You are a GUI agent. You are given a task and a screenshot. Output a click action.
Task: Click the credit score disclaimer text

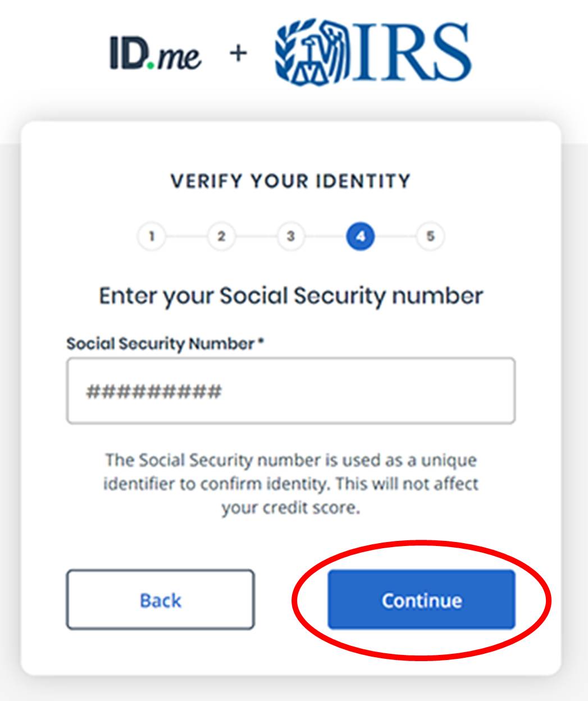[290, 484]
